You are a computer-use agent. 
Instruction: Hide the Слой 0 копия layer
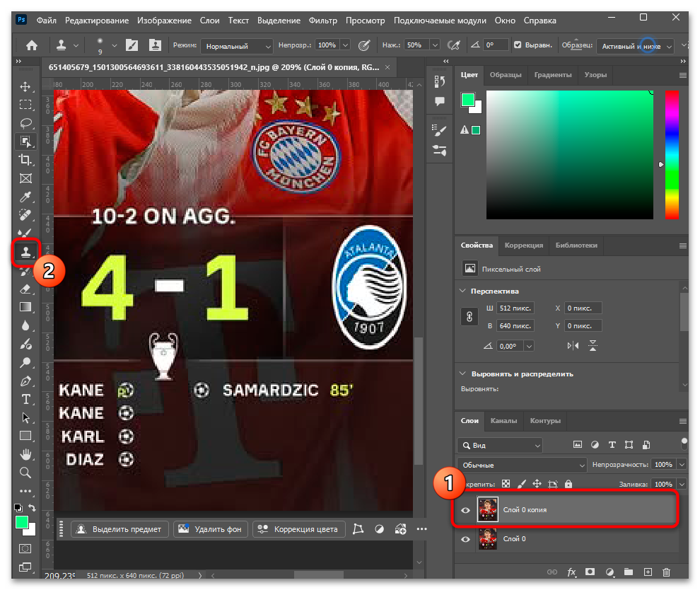point(466,510)
